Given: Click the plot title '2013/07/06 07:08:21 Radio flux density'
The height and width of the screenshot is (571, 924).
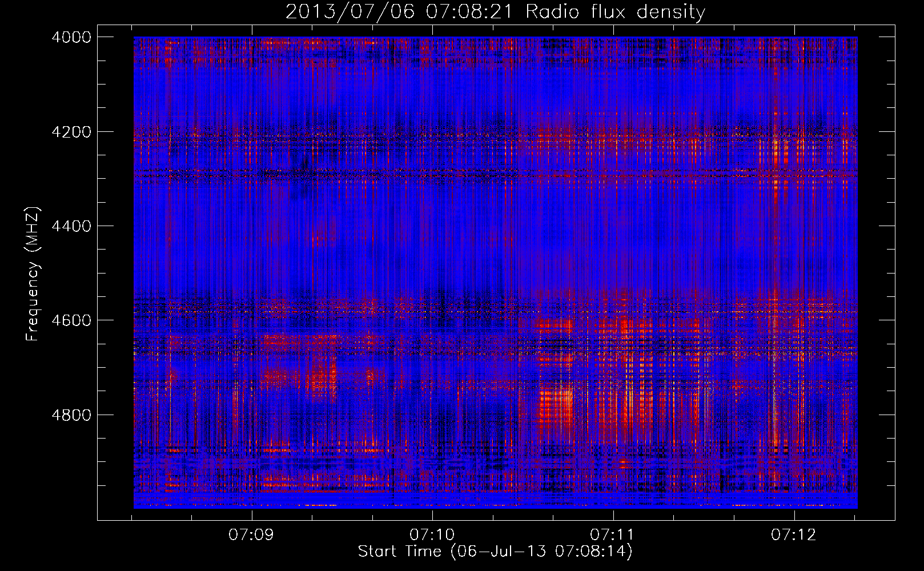Looking at the screenshot, I should [x=495, y=12].
